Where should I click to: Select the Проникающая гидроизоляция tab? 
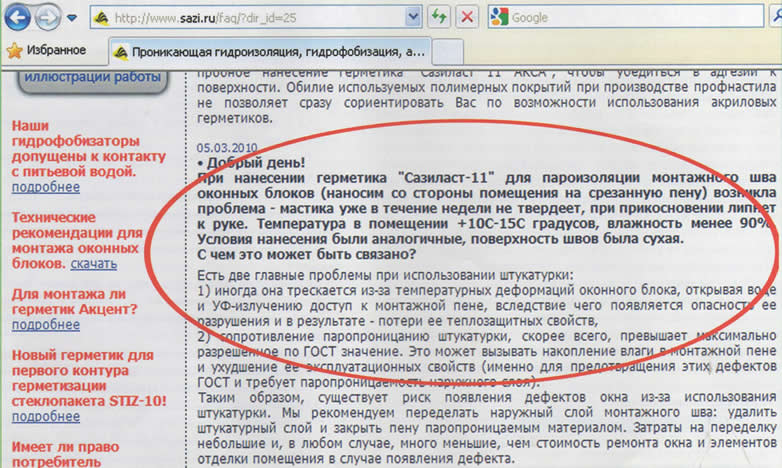tap(269, 51)
